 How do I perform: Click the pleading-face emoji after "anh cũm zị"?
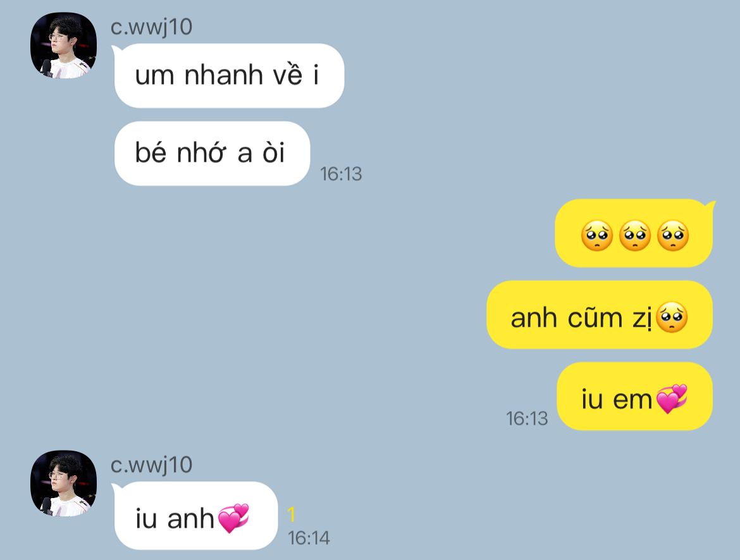[x=672, y=317]
